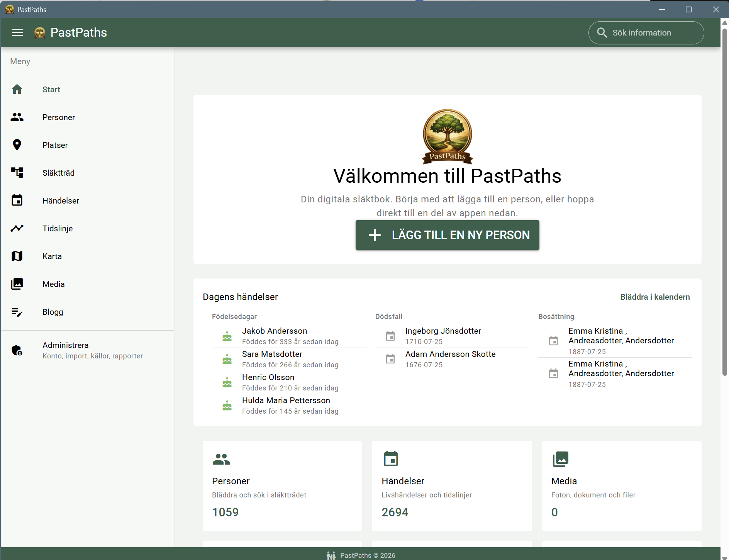Focus the Sök information search field

pyautogui.click(x=646, y=33)
